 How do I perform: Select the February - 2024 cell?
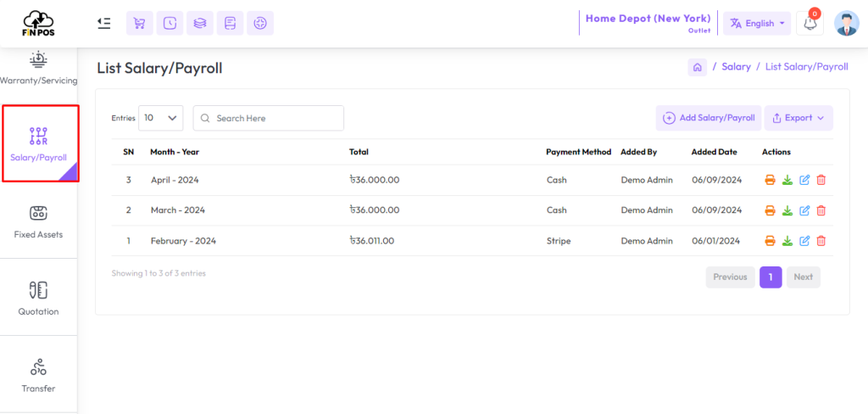tap(183, 241)
